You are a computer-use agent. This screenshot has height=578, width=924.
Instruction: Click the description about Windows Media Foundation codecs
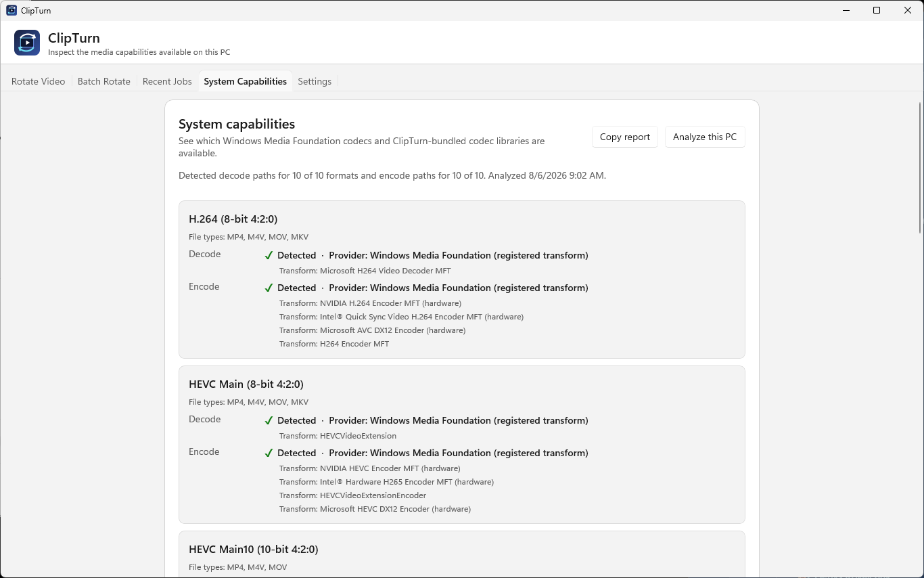click(x=361, y=147)
